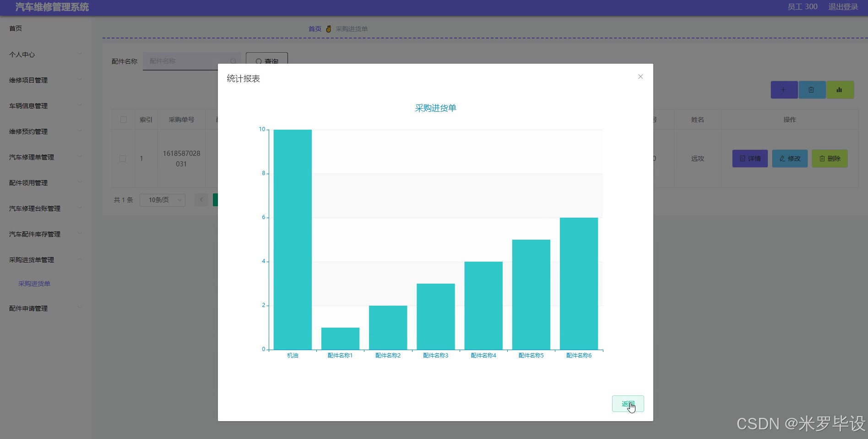Click the 返回 button in the dialog
The image size is (868, 439).
(x=628, y=404)
